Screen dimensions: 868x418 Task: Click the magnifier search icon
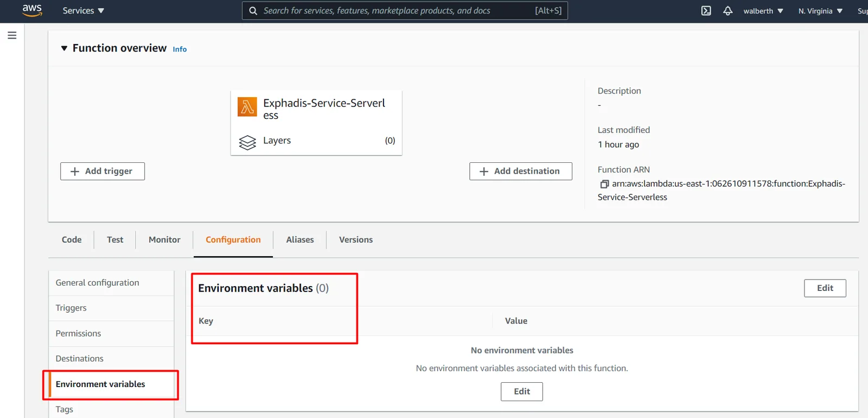coord(253,11)
